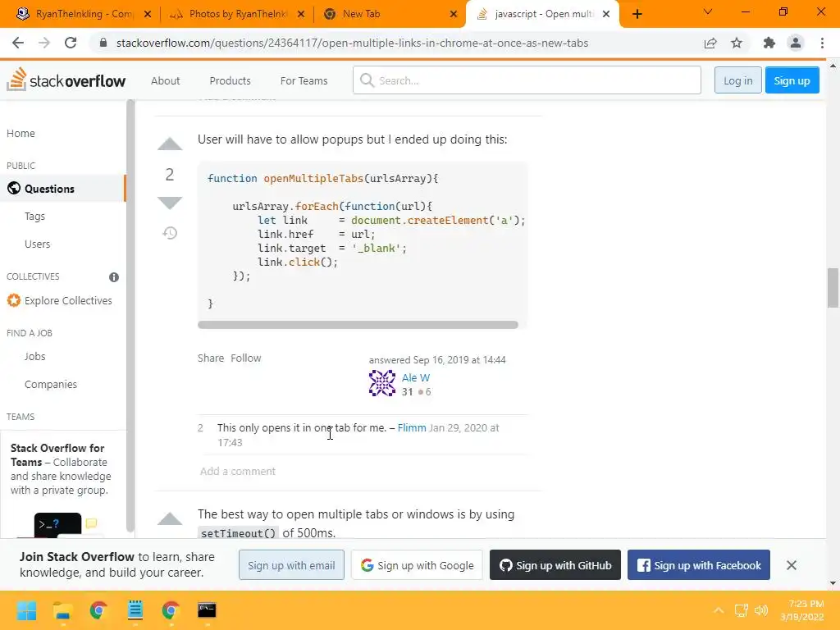Open Tags in the sidebar
Image resolution: width=840 pixels, height=630 pixels.
click(34, 217)
